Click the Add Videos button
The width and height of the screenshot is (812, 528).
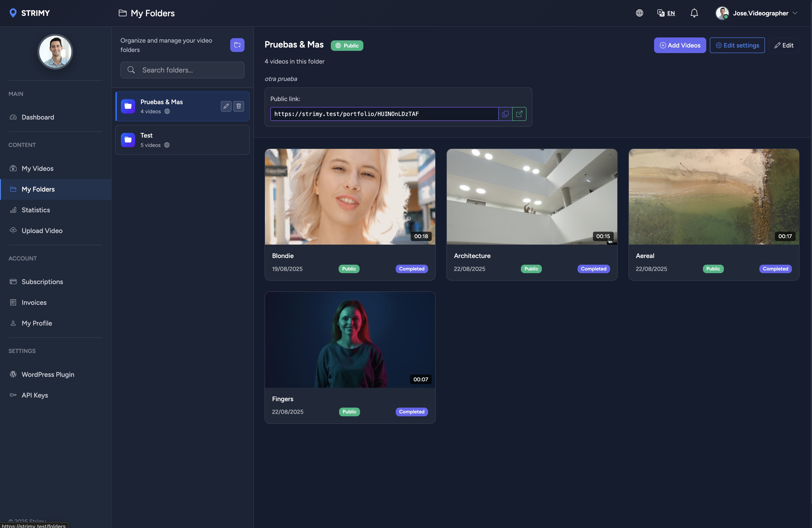(680, 45)
